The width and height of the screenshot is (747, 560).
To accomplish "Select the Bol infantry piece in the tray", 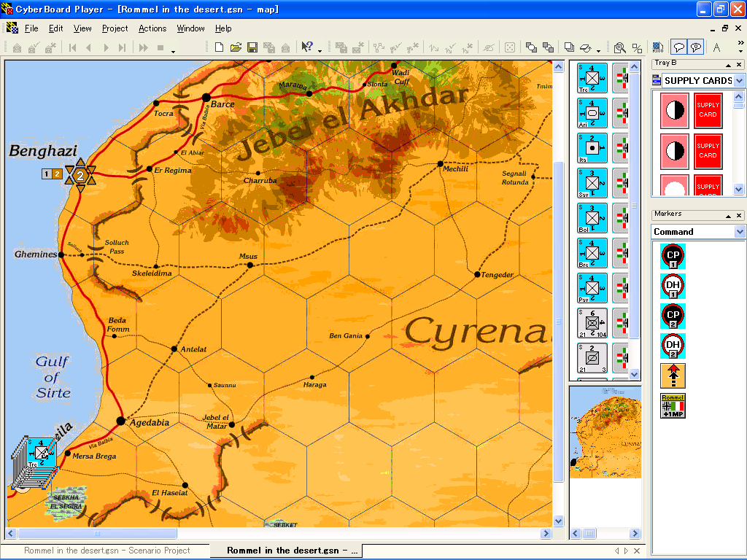I will [x=592, y=217].
